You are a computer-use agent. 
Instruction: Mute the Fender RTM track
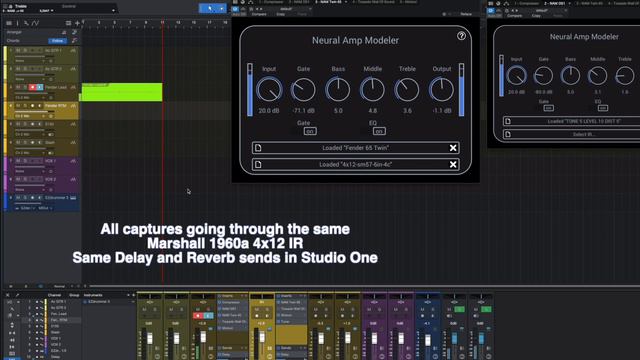pos(18,106)
